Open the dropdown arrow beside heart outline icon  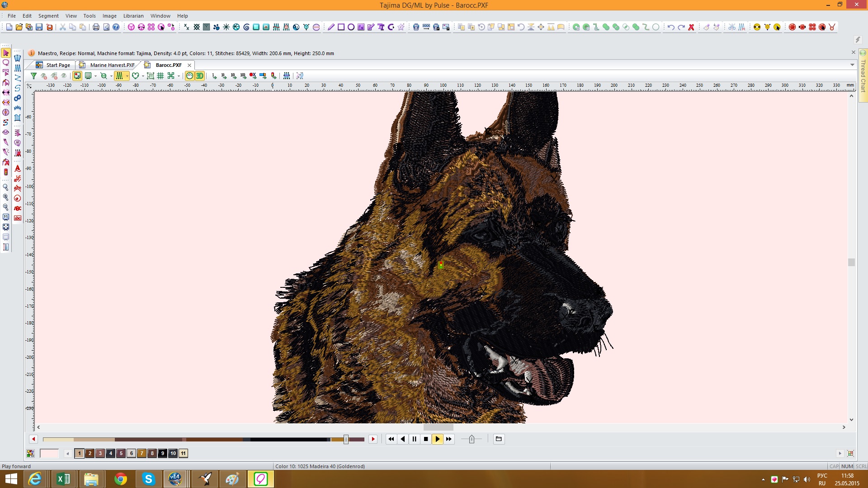[143, 76]
